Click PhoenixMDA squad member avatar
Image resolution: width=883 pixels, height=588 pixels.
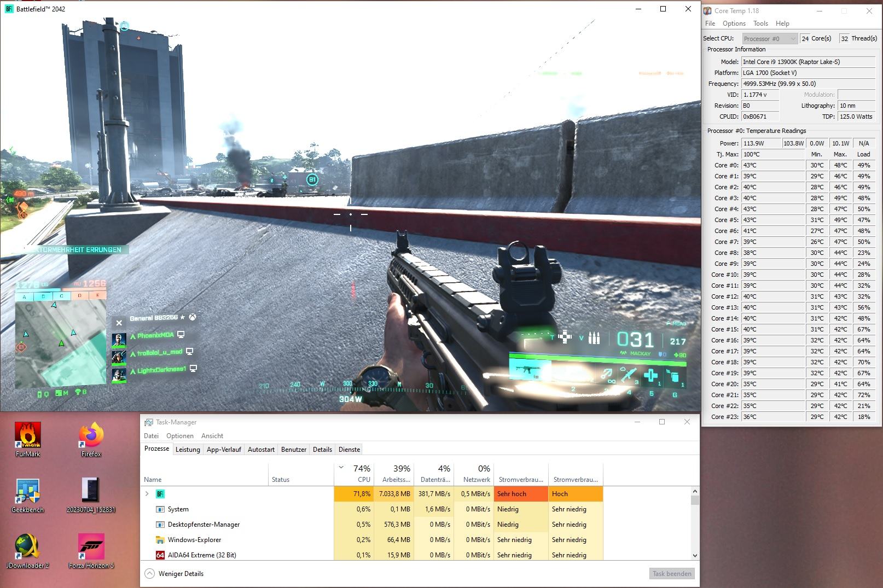click(119, 340)
